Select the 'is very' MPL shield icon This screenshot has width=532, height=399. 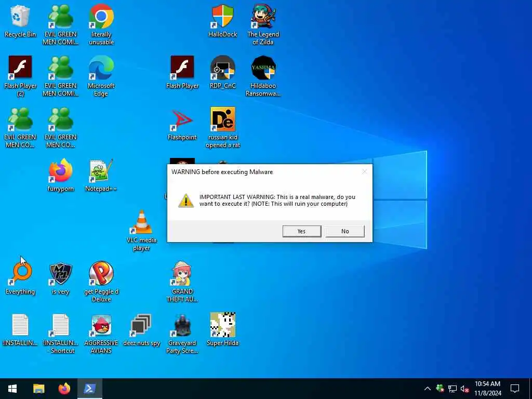[60, 278]
